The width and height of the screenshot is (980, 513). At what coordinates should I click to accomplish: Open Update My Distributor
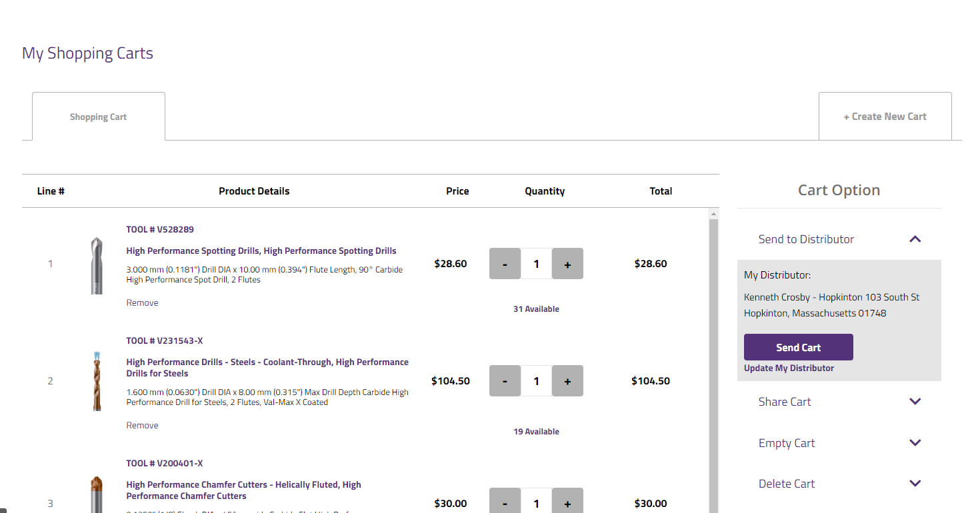pyautogui.click(x=789, y=367)
